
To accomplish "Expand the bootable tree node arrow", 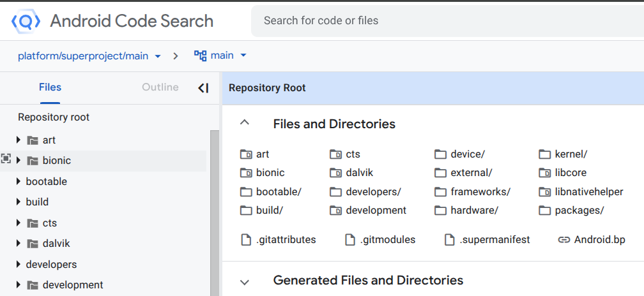I will click(18, 181).
